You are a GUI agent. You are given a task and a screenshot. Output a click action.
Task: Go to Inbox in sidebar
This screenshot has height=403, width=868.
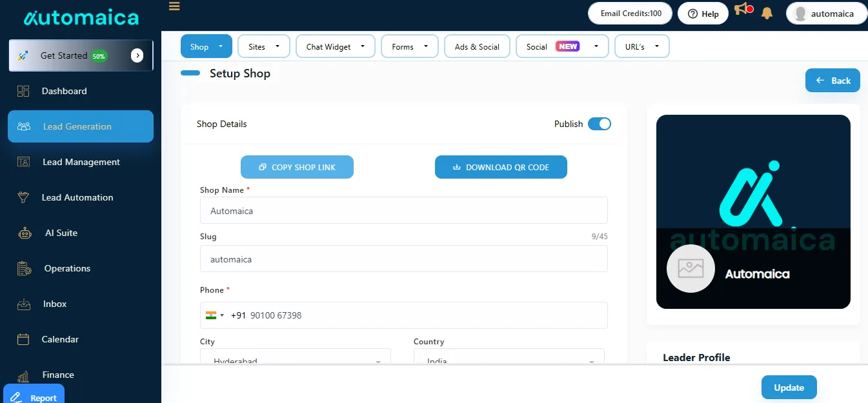pyautogui.click(x=54, y=304)
